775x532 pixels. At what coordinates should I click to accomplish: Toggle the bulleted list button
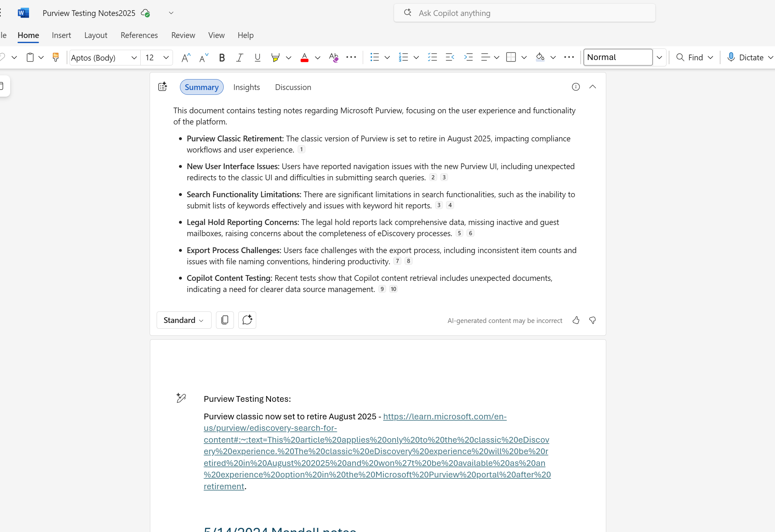pyautogui.click(x=375, y=57)
